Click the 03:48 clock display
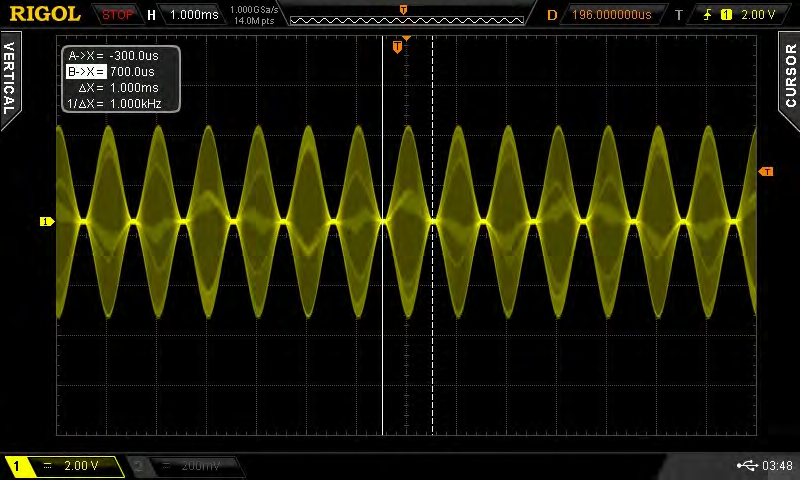This screenshot has height=480, width=800. click(777, 466)
